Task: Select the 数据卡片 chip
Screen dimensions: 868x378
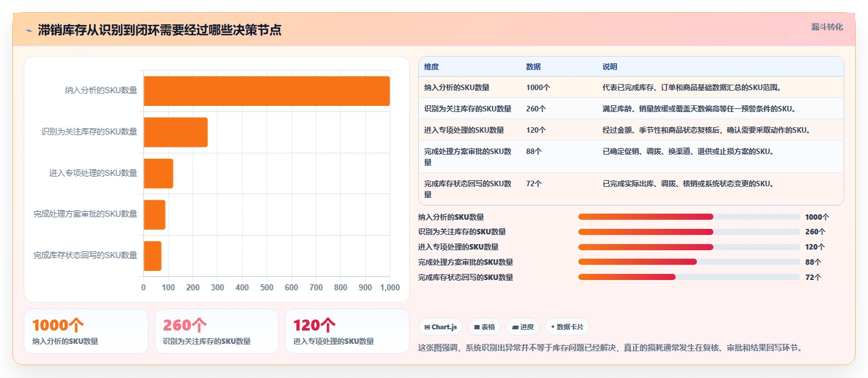Action: (x=567, y=327)
